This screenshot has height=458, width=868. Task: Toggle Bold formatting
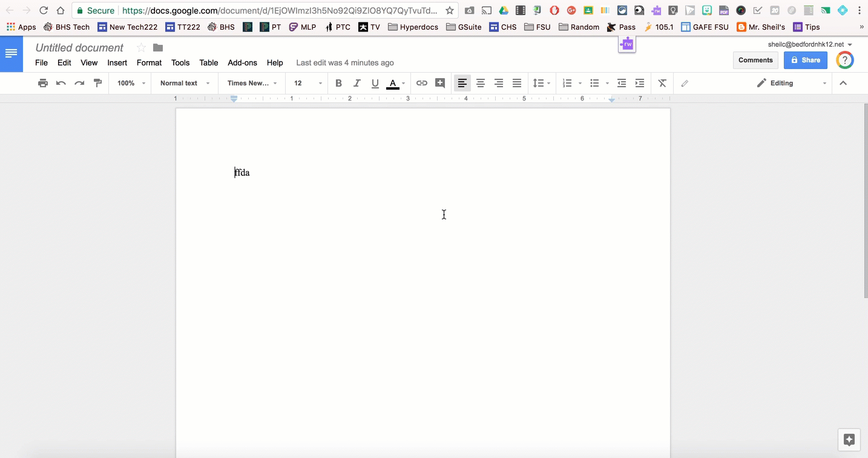point(338,83)
